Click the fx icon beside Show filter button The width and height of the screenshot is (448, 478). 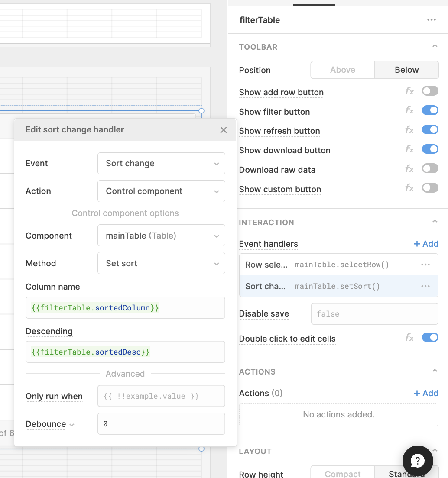pos(409,110)
